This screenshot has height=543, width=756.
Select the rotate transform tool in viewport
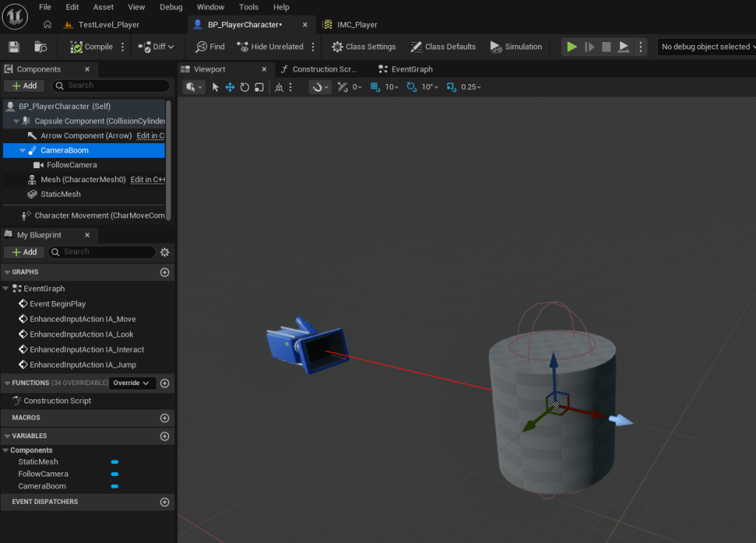coord(244,87)
